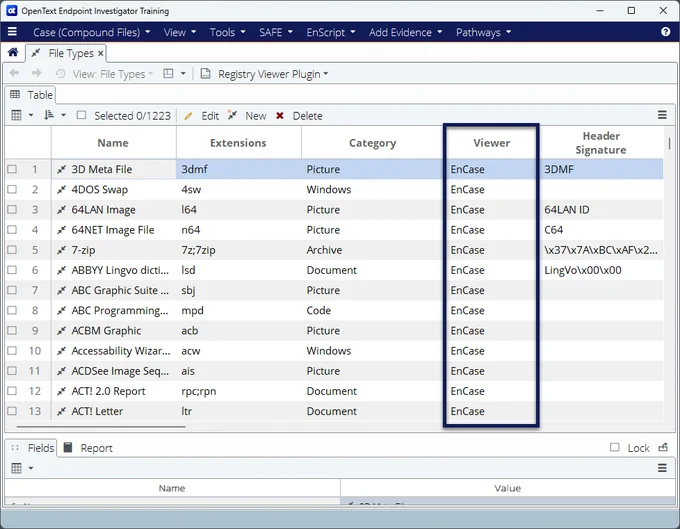Click the help question mark icon

(x=665, y=32)
